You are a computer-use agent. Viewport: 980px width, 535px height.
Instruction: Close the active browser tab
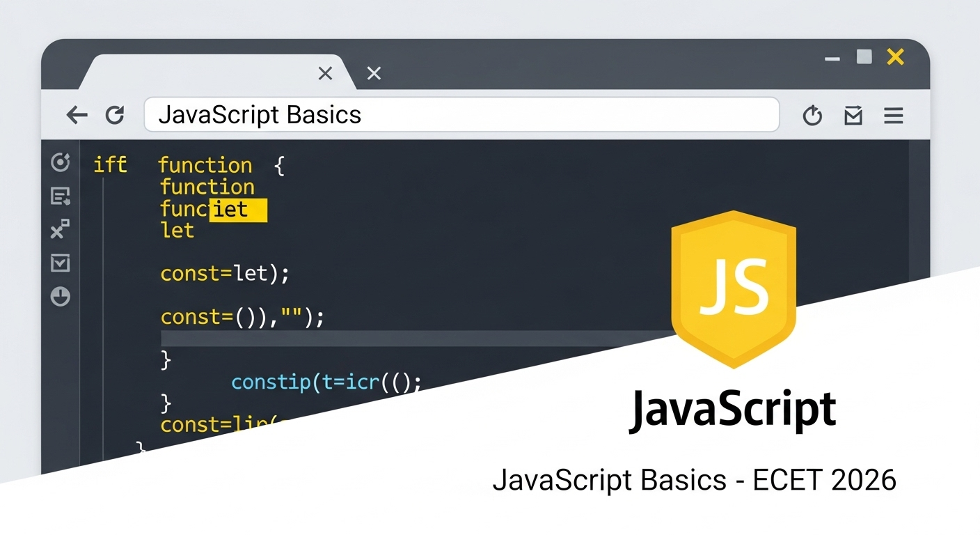[x=325, y=73]
